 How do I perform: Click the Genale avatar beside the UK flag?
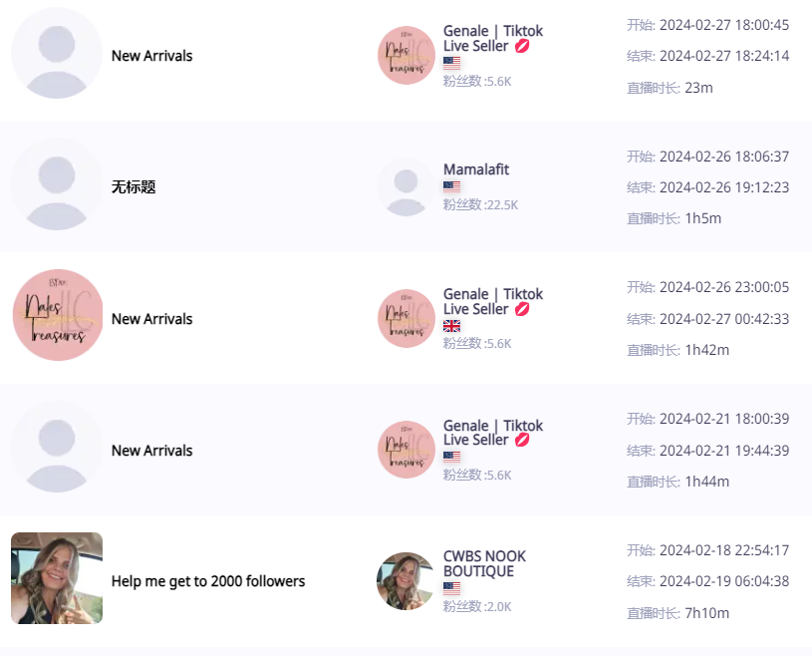[x=406, y=318]
